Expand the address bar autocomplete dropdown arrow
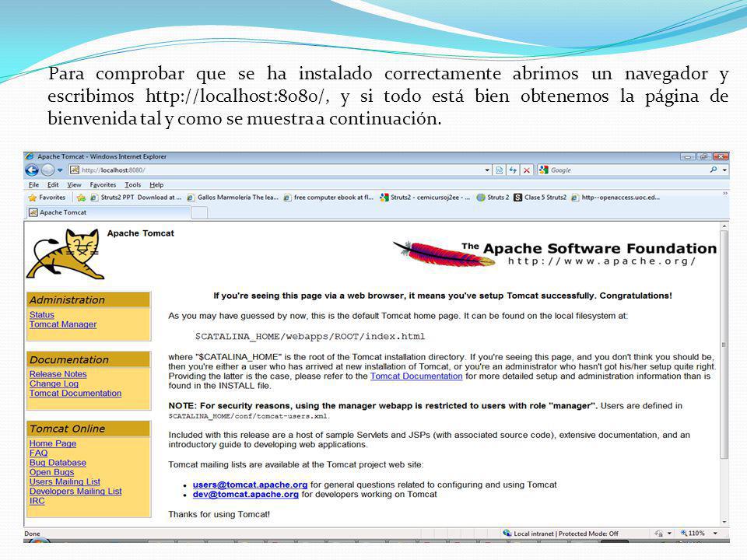The width and height of the screenshot is (747, 560). click(487, 170)
